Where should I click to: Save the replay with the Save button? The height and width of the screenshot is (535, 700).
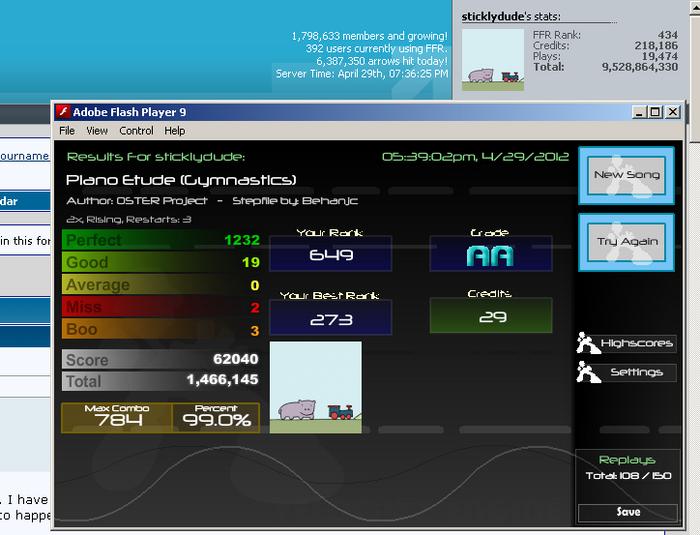pos(628,512)
